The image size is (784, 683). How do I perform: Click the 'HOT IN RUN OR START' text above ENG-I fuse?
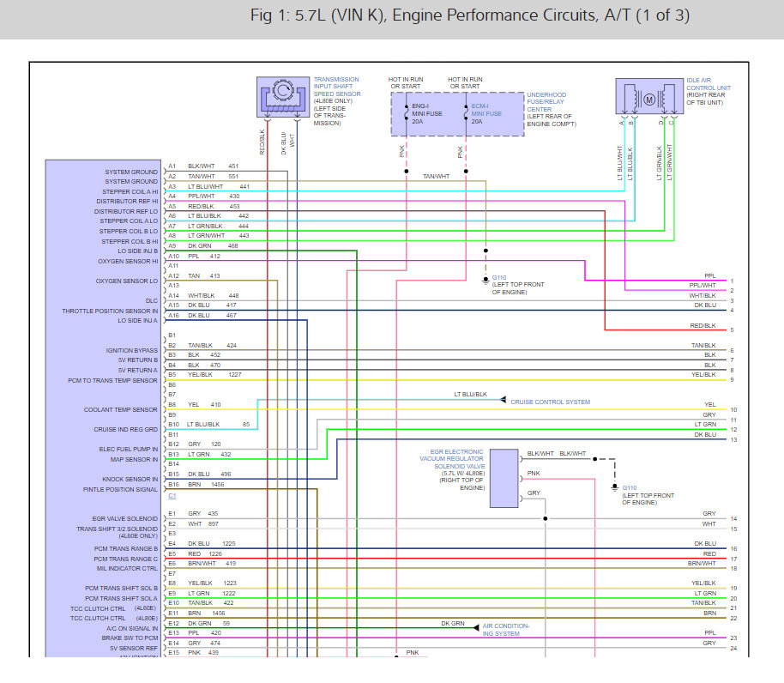(406, 83)
